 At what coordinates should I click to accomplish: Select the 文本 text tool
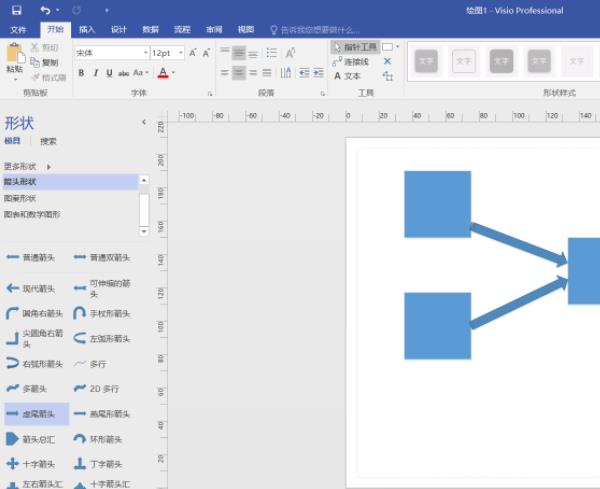coord(347,76)
